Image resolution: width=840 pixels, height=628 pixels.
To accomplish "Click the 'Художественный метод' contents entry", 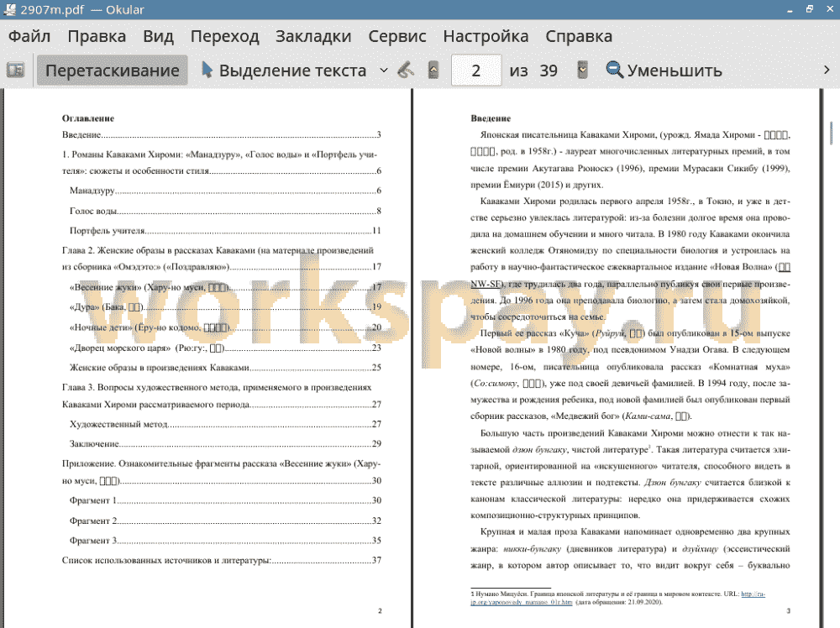I will pos(225,423).
